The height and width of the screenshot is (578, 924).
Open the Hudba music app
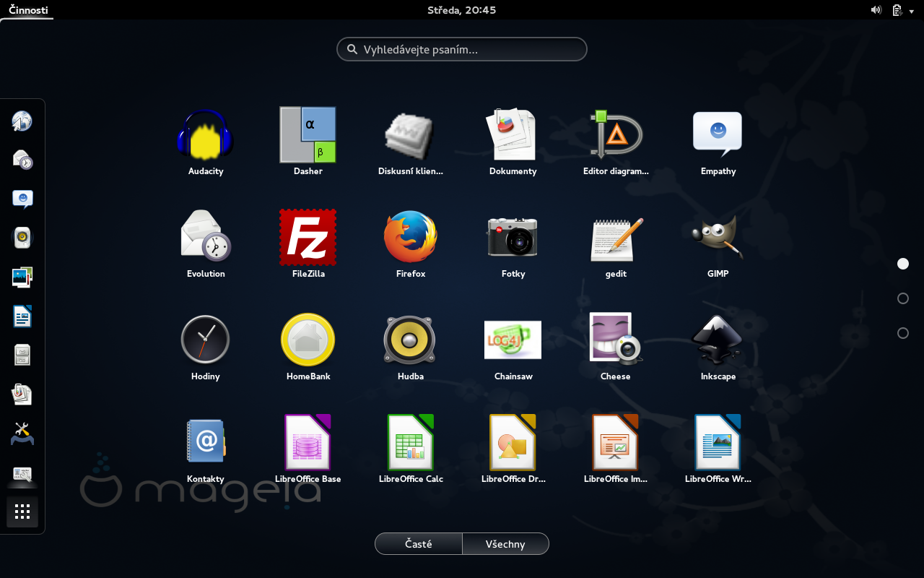pyautogui.click(x=410, y=340)
